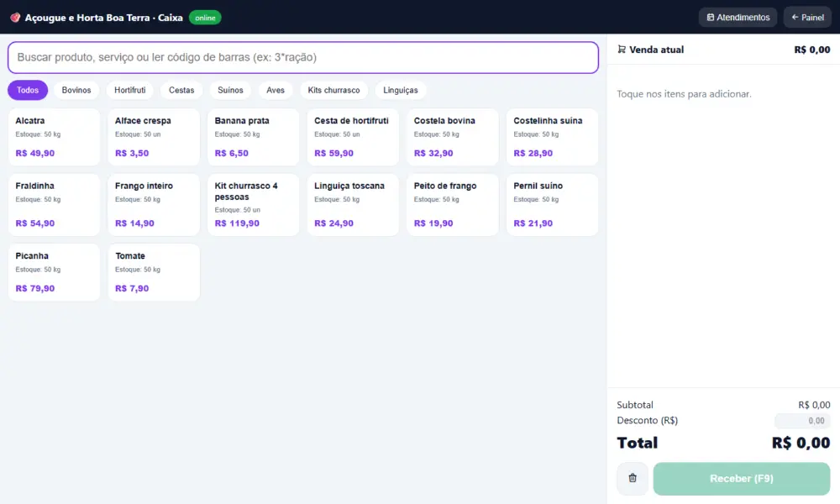This screenshot has width=840, height=504.
Task: Select Kit churrasco 4 pessoas
Action: 254,205
